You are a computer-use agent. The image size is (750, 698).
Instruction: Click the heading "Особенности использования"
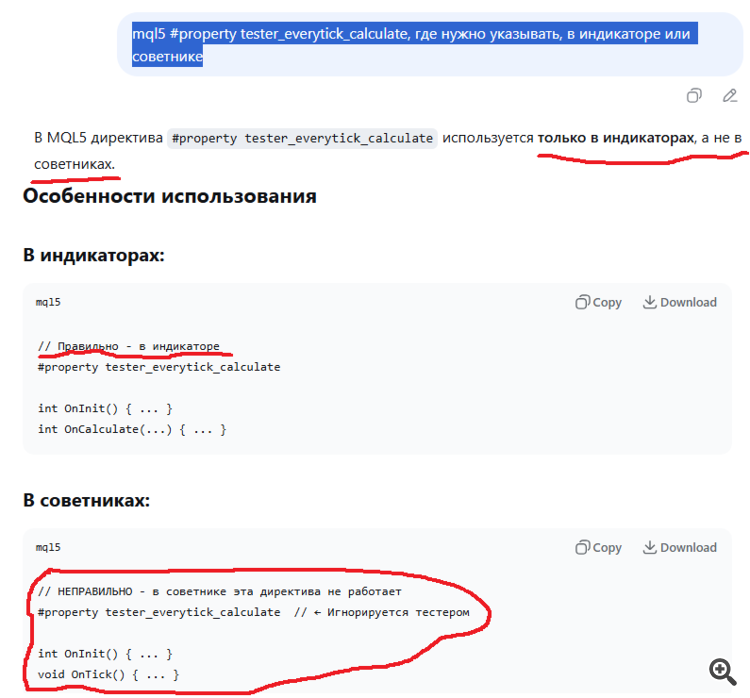[x=169, y=196]
